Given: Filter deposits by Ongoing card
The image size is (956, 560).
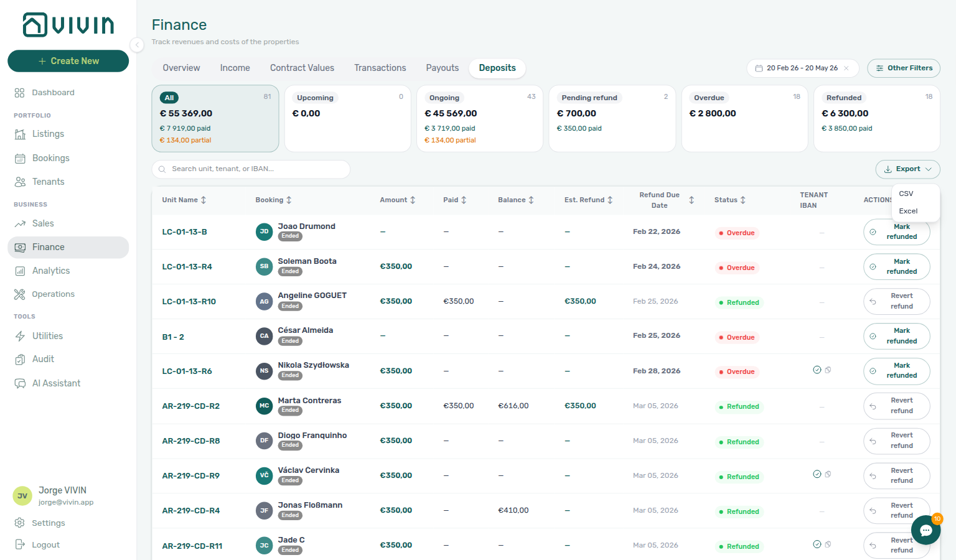Looking at the screenshot, I should pos(480,118).
